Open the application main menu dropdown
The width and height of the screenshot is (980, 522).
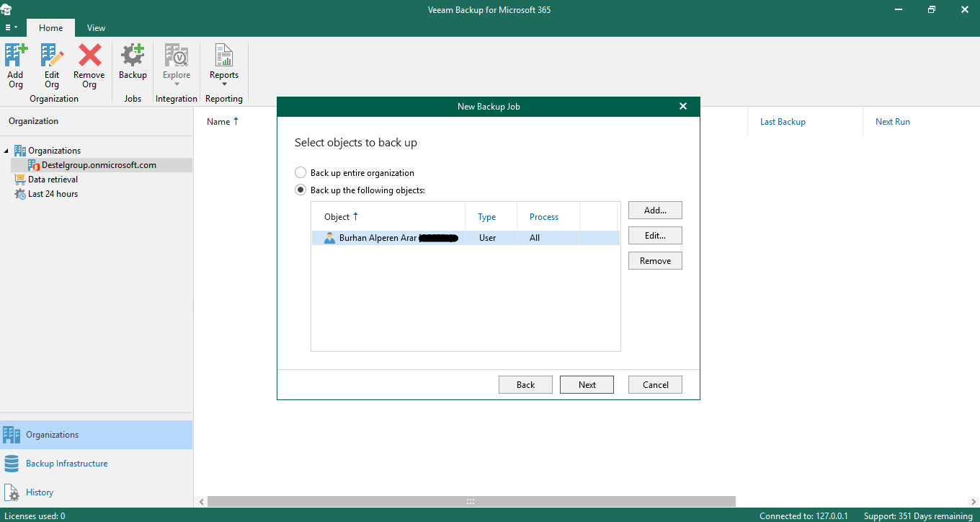12,27
